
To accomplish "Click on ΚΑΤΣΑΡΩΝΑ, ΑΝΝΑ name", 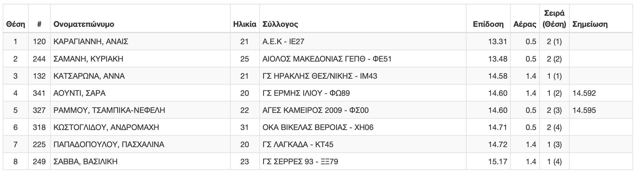I will click(89, 76).
